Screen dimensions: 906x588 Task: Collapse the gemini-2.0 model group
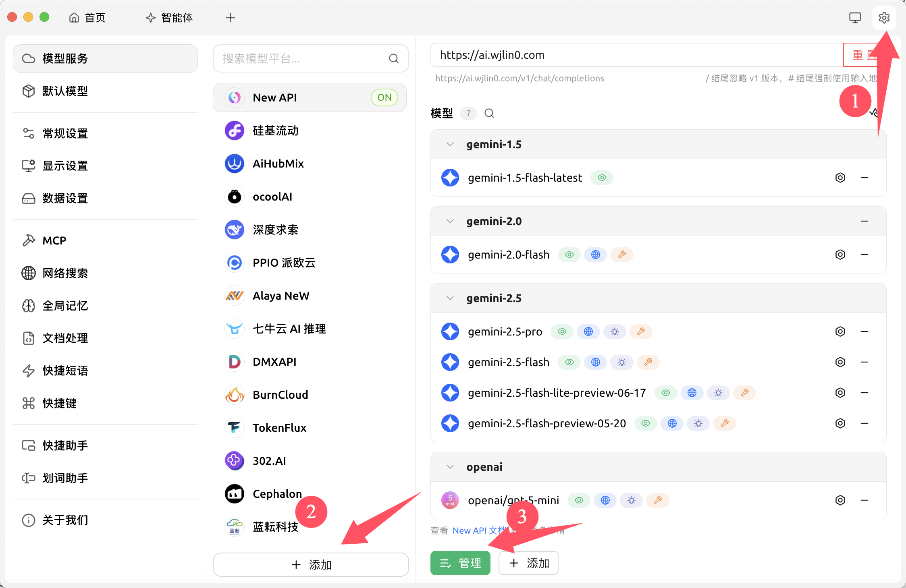(450, 221)
